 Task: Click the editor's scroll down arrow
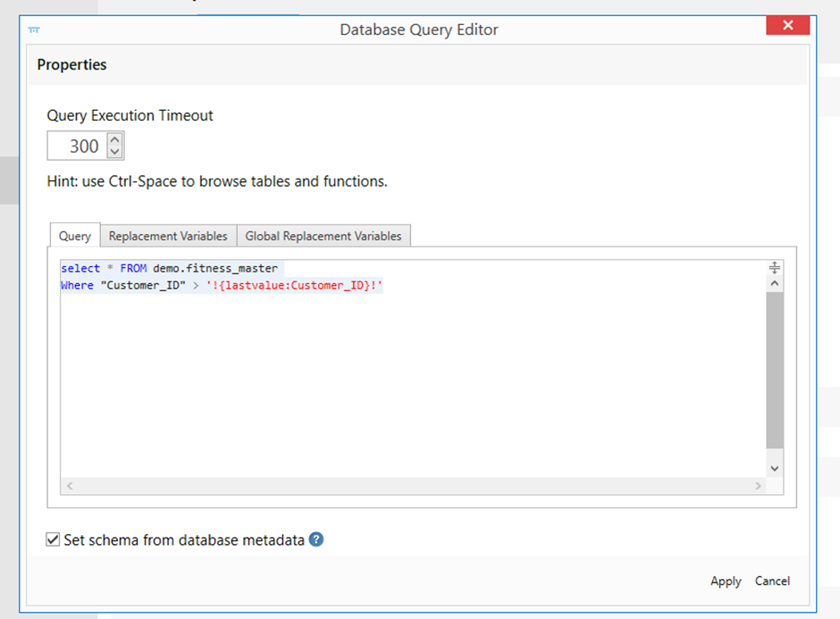[x=775, y=468]
